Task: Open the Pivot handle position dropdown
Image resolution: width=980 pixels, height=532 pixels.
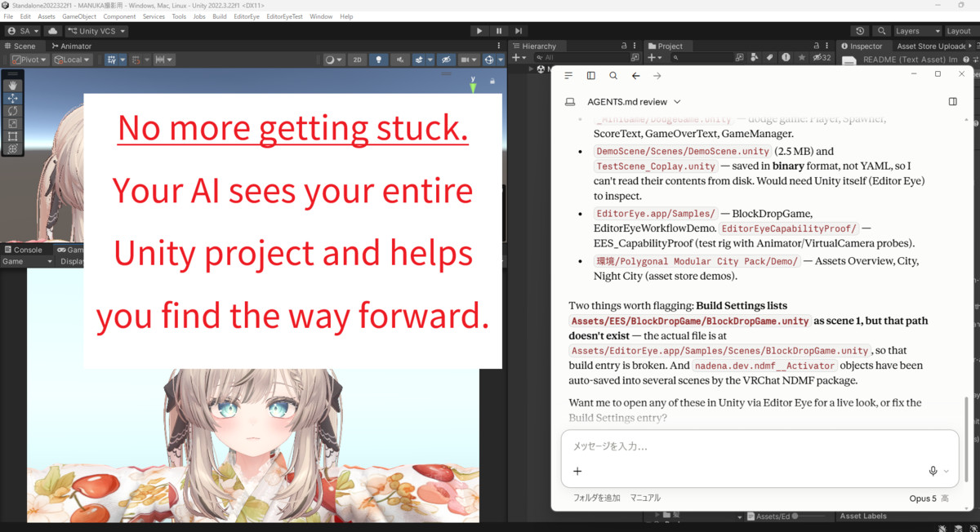Action: point(29,60)
